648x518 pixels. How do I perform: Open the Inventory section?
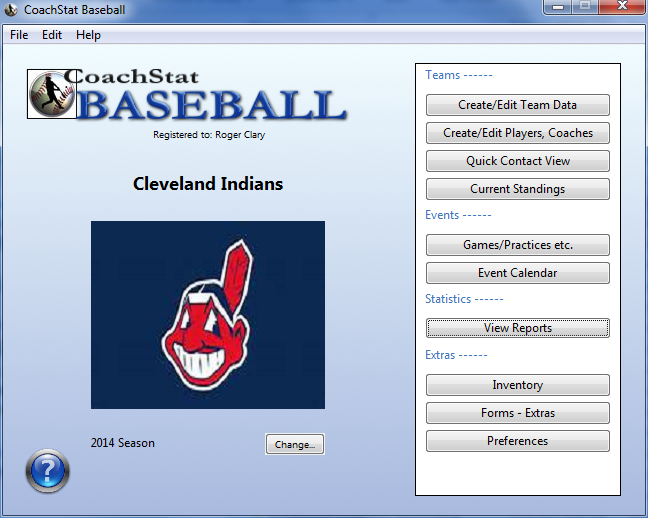(x=517, y=385)
